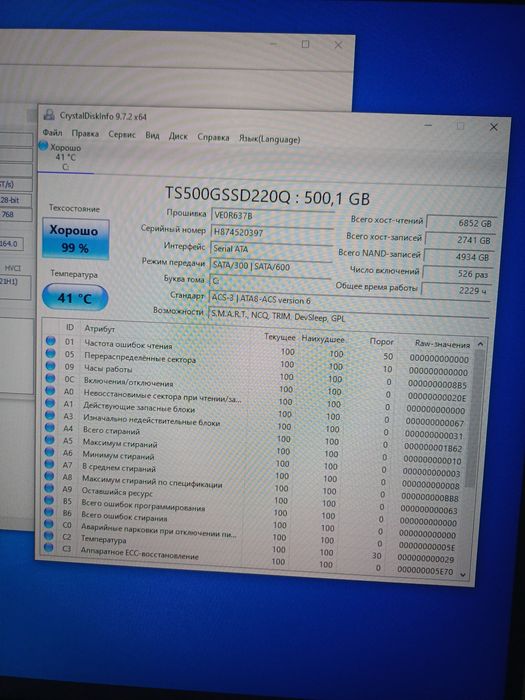Click the status orb for attribute C0
The image size is (525, 700).
[49, 526]
